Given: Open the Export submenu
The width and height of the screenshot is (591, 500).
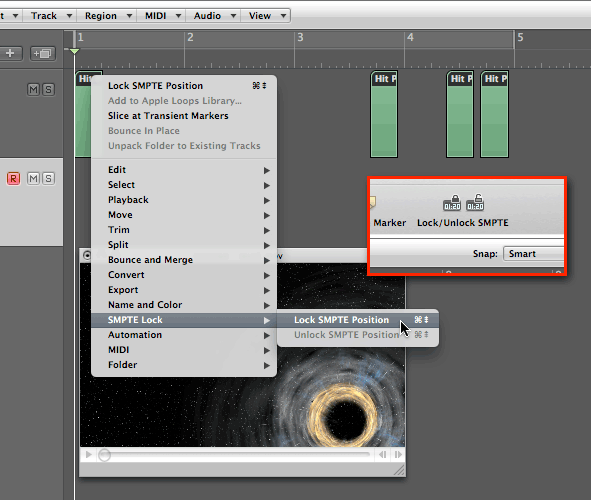Looking at the screenshot, I should click(x=184, y=290).
